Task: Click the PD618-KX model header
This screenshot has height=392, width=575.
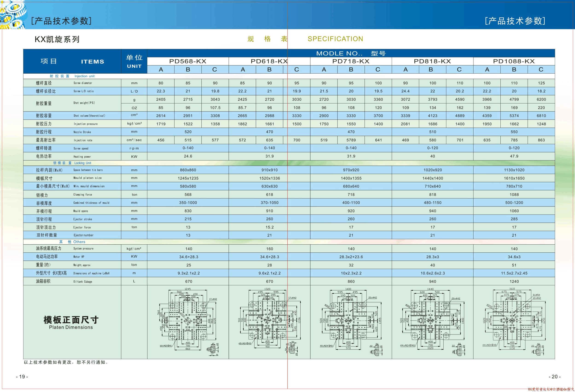Action: click(x=270, y=61)
